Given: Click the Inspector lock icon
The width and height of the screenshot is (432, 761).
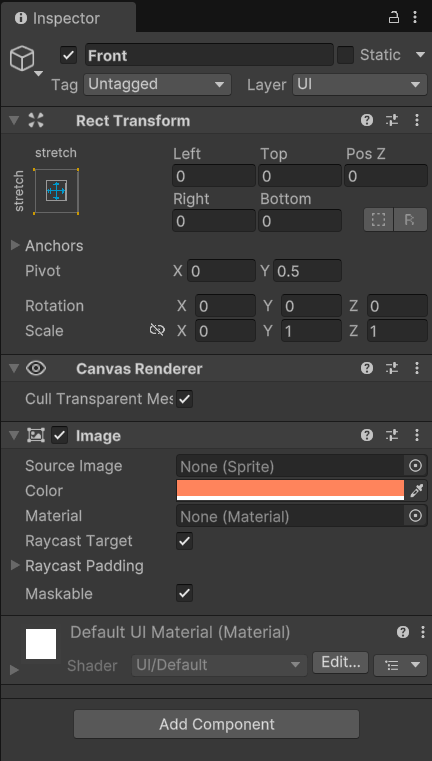Looking at the screenshot, I should point(394,18).
